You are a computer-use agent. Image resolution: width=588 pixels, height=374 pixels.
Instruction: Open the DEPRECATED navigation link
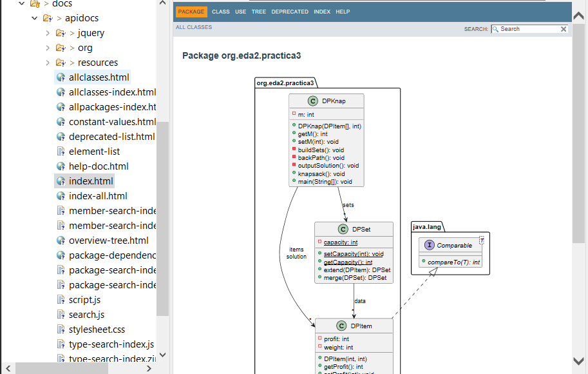pos(290,12)
